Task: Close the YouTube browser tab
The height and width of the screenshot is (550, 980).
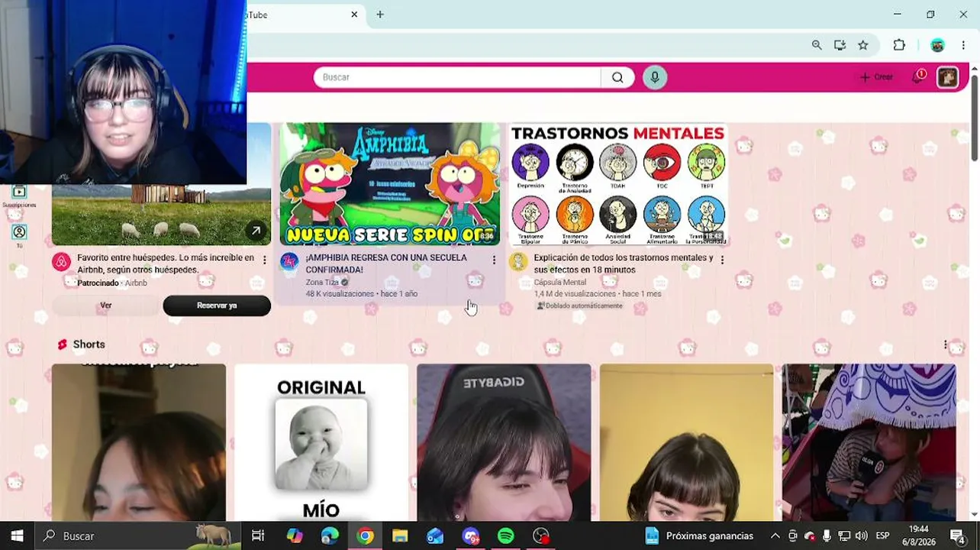Action: [x=354, y=15]
